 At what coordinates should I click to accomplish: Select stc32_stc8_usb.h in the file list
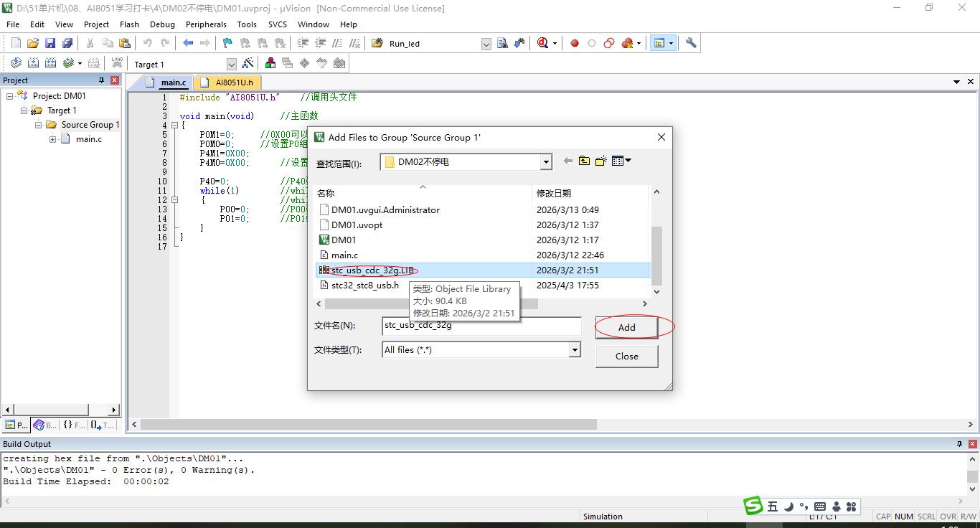coord(364,286)
